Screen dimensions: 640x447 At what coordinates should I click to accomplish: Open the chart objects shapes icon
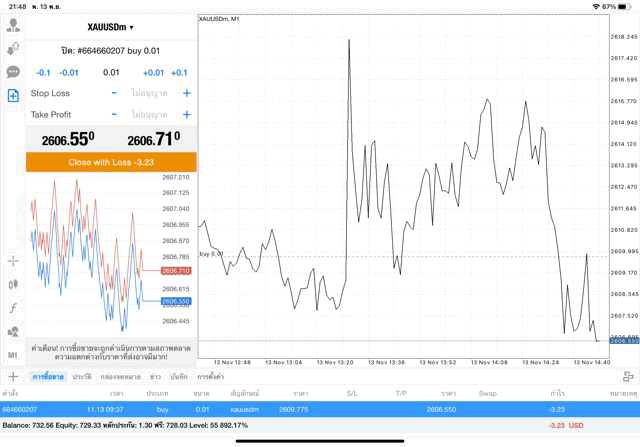[x=13, y=331]
